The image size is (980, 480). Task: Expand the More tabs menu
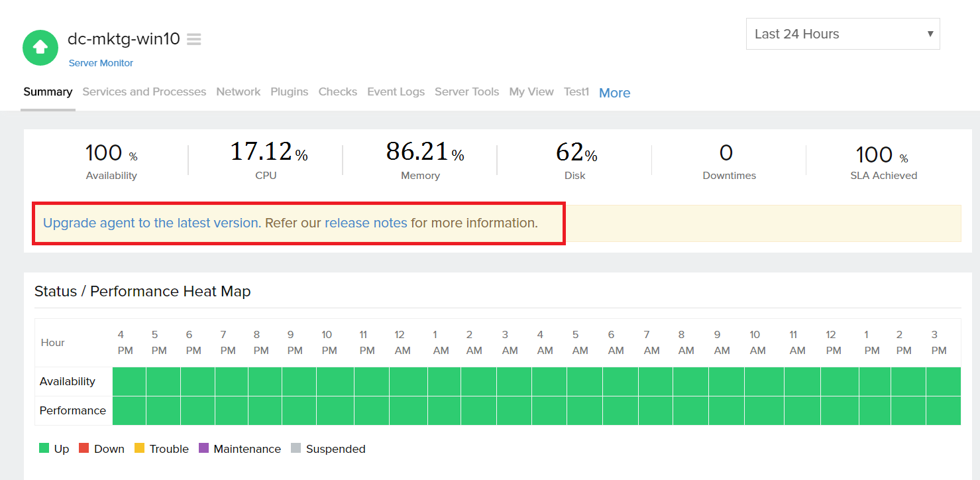[614, 93]
